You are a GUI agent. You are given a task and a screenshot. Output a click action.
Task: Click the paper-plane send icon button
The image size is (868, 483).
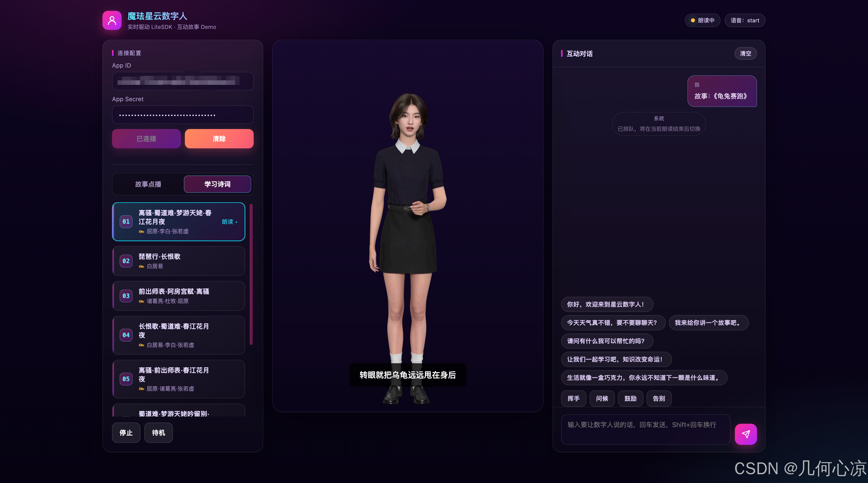tap(745, 434)
